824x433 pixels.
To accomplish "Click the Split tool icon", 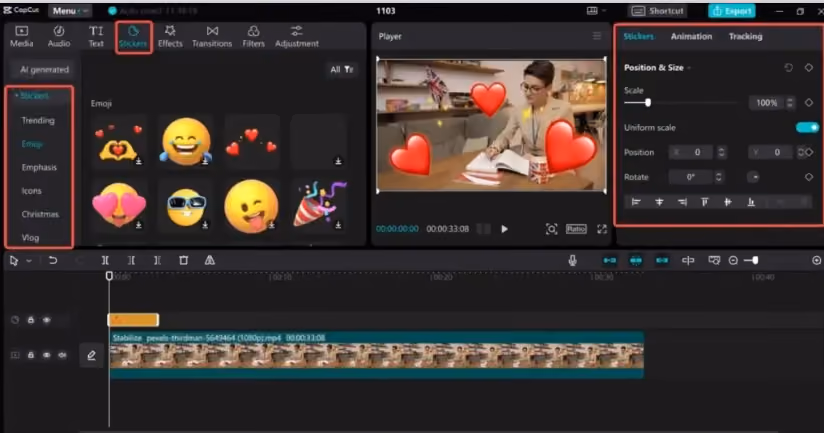I will (105, 260).
